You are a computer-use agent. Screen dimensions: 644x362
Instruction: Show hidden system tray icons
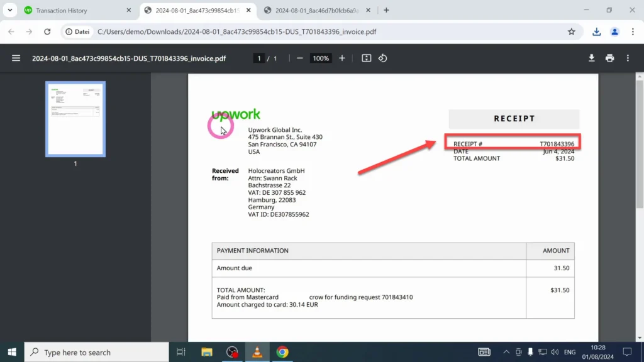click(506, 352)
